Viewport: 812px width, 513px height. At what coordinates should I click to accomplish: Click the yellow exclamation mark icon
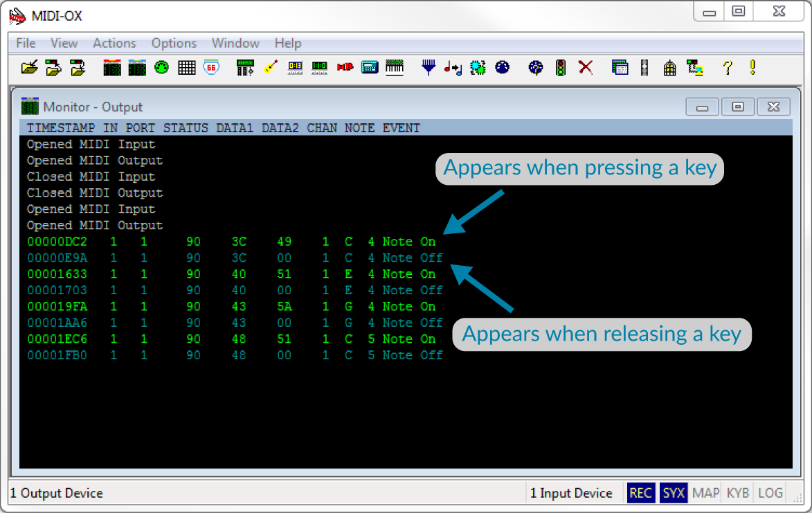pyautogui.click(x=752, y=67)
